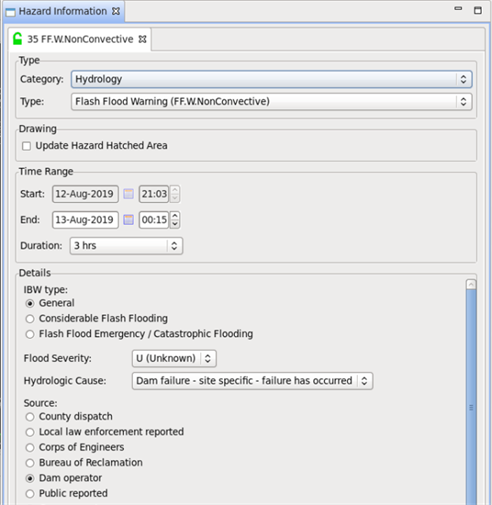Open the Flash Flood Warning Type dropdown

271,102
